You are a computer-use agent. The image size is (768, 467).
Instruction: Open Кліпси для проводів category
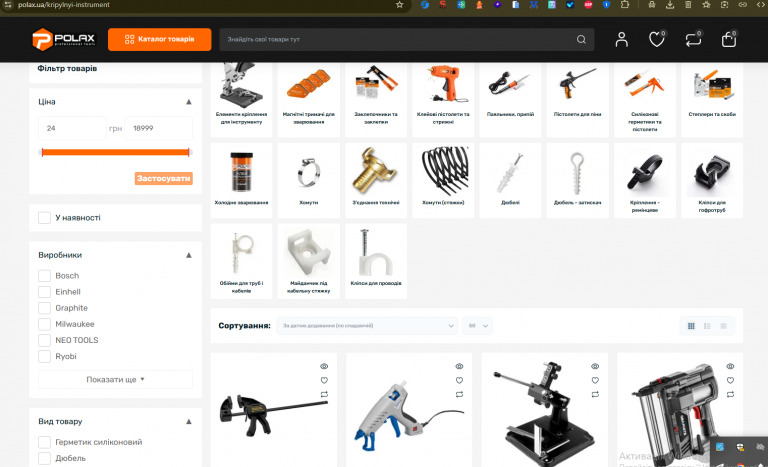[x=376, y=261]
